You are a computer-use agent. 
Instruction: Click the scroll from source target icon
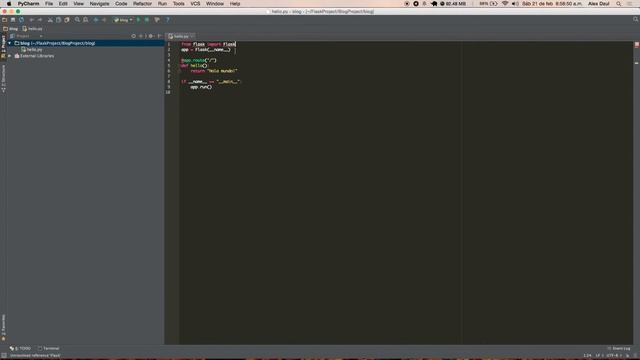133,36
